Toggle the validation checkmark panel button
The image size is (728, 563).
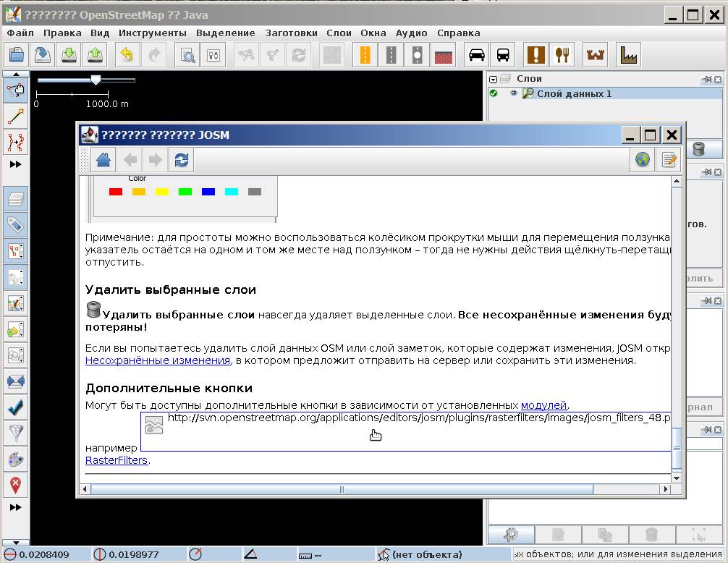[x=15, y=407]
